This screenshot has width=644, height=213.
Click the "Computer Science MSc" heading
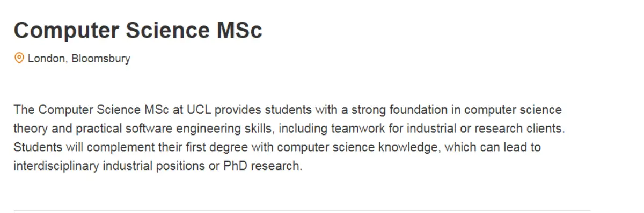coord(138,30)
